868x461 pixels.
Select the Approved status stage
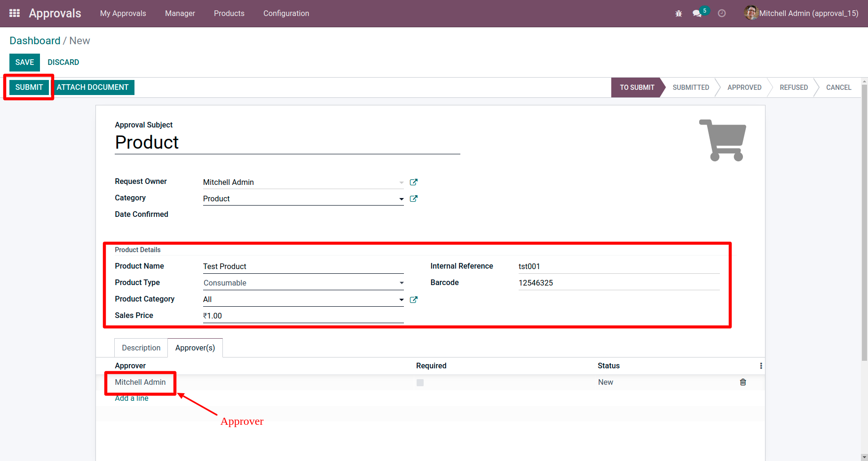pos(744,87)
